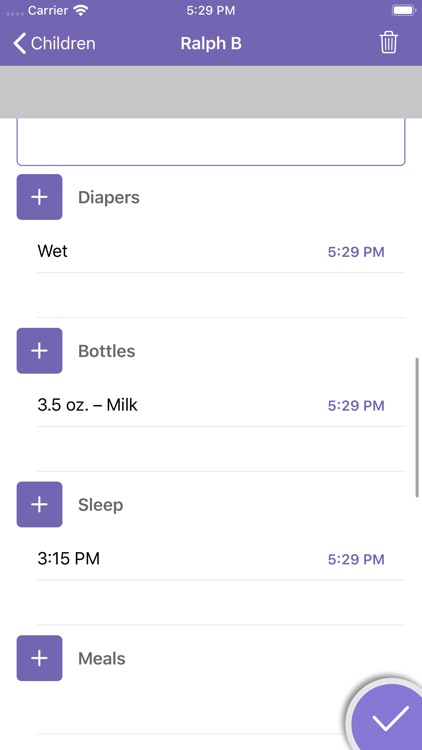Viewport: 422px width, 750px height.
Task: Open the 3.5 oz. Milk bottle entry
Action: coord(221,405)
